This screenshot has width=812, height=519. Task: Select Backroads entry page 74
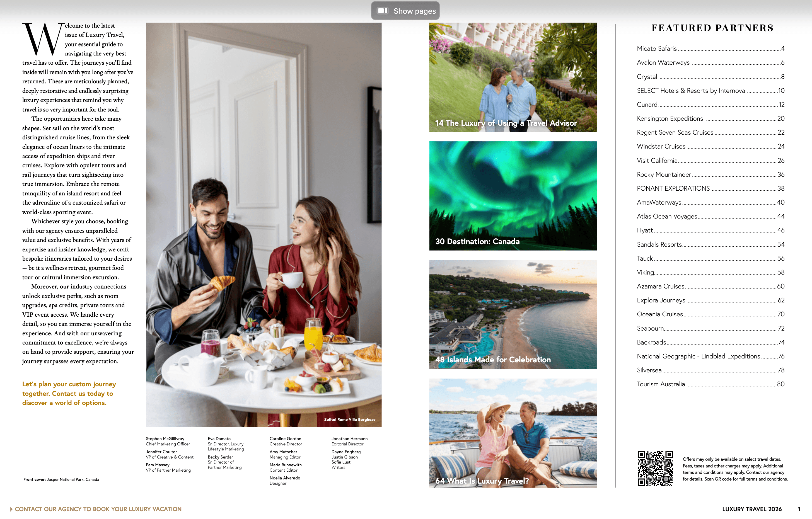[x=710, y=342]
